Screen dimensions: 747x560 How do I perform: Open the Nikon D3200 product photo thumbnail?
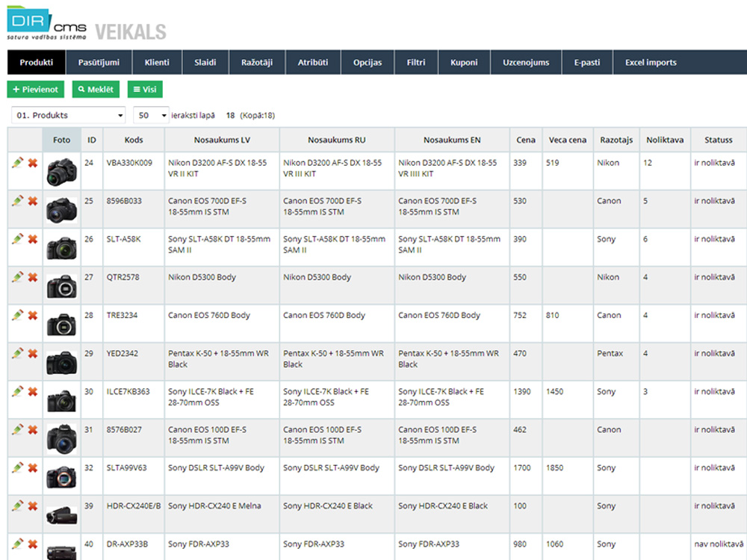click(x=61, y=172)
